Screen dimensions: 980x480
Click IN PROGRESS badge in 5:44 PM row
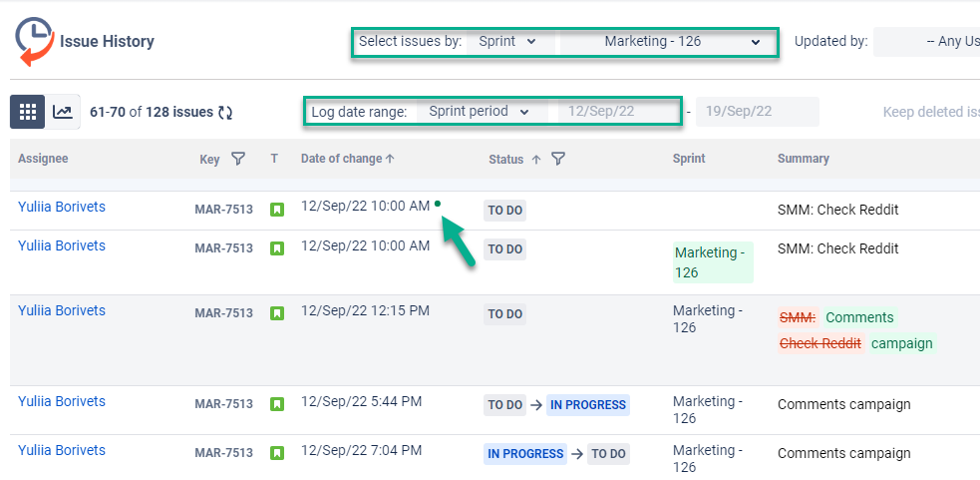[587, 405]
